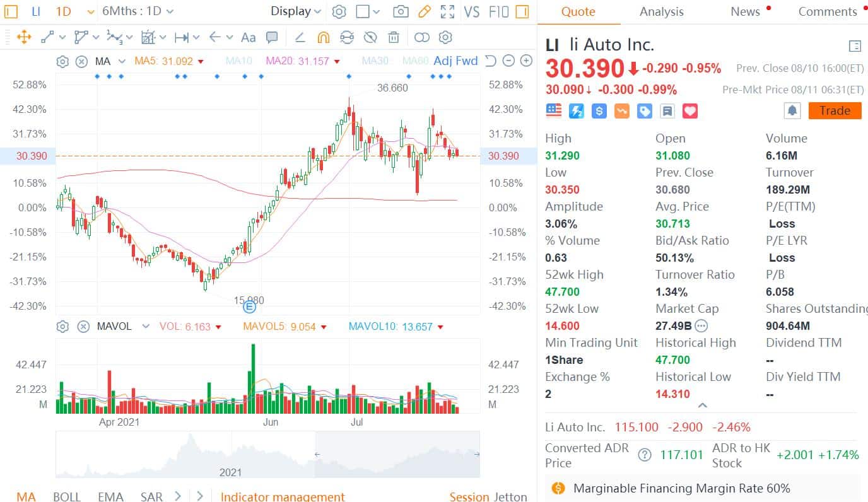Click the orange Trade button
Viewport: 868px width, 502px height.
pyautogui.click(x=835, y=110)
